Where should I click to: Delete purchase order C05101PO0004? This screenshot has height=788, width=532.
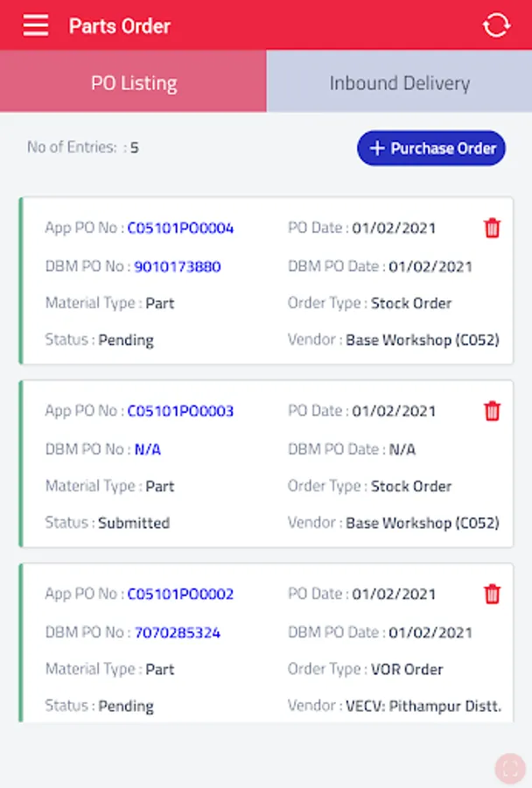[x=493, y=229]
